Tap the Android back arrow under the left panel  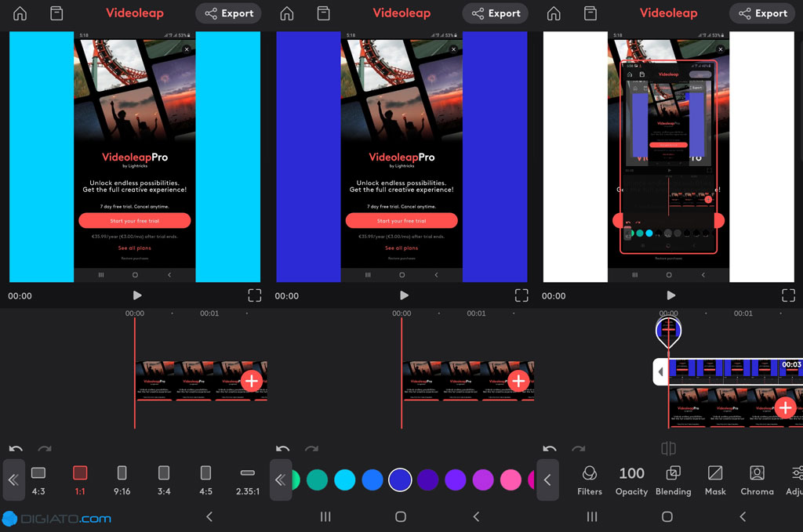click(209, 516)
